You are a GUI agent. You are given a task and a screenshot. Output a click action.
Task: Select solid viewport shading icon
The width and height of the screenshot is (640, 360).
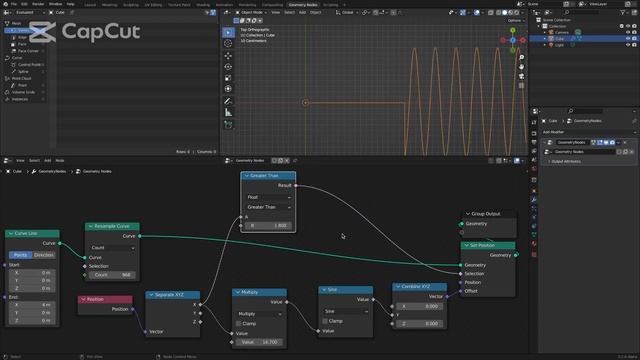click(504, 13)
